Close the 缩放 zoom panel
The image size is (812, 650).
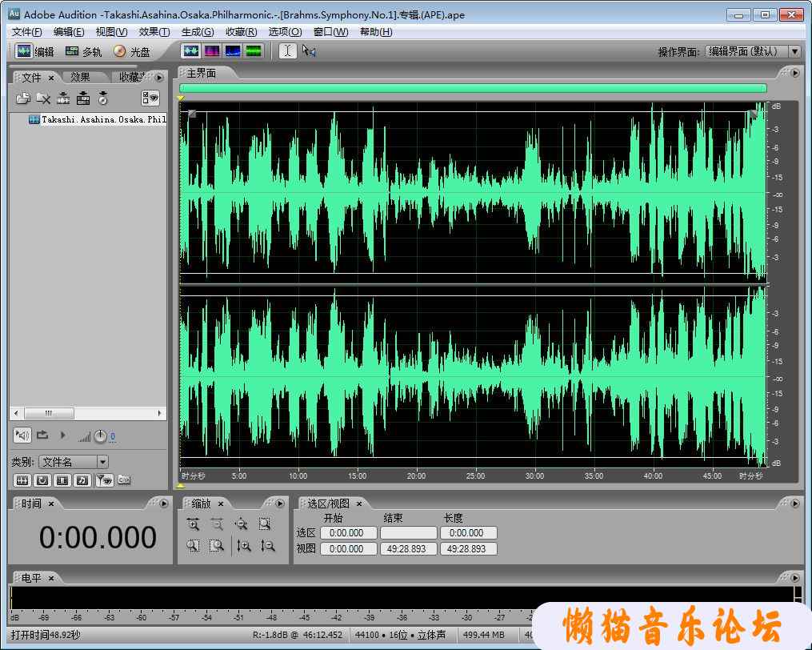221,504
